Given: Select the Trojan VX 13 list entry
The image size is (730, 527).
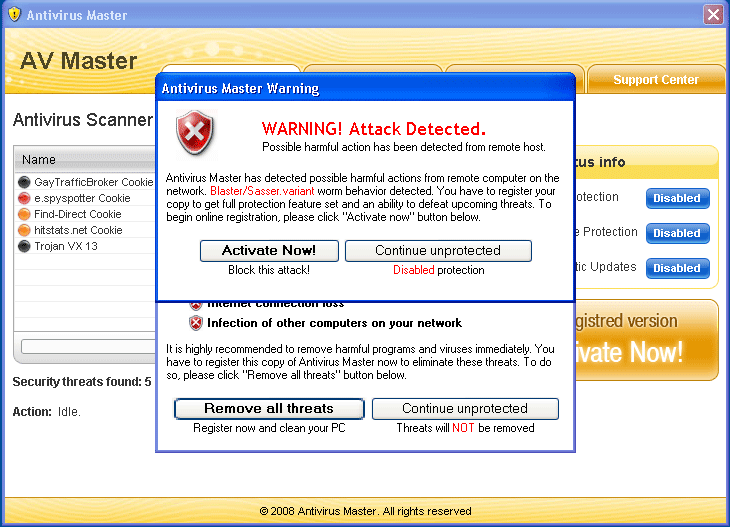Looking at the screenshot, I should pos(66,246).
